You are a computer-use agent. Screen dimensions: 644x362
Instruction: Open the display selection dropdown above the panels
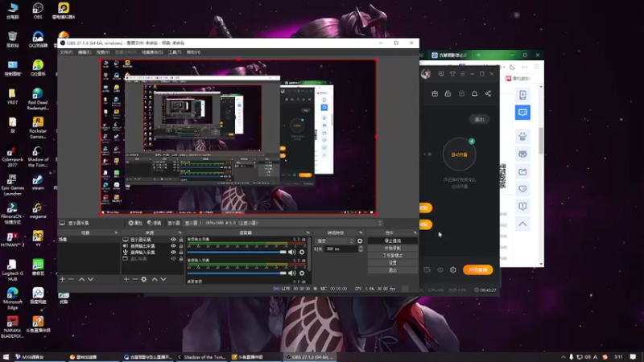pyautogui.click(x=283, y=223)
